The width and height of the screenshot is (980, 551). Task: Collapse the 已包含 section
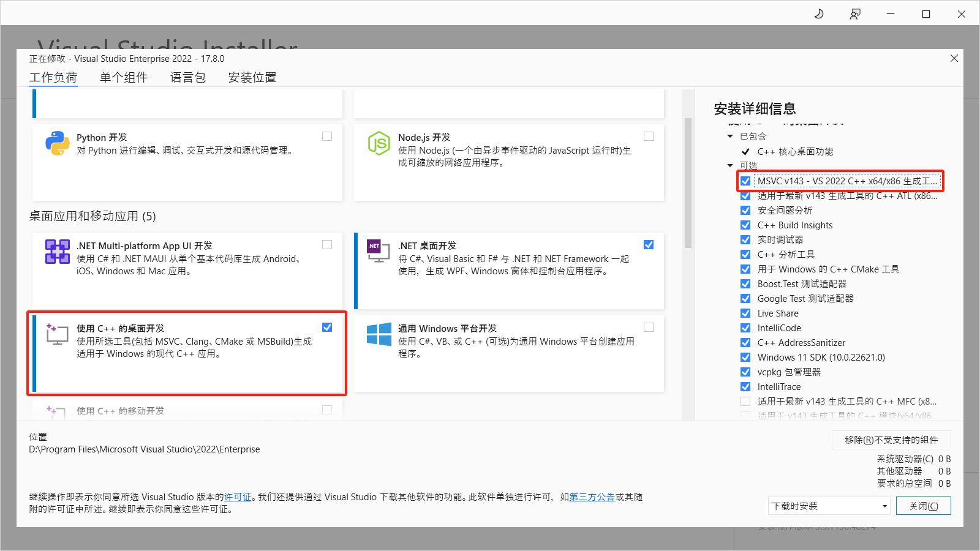(730, 137)
